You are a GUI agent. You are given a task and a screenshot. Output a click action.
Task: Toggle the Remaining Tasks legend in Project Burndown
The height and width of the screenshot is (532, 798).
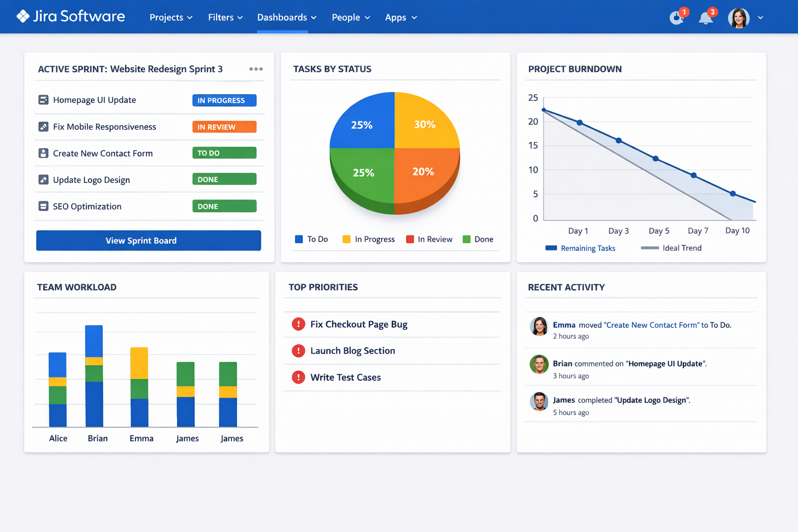click(x=580, y=248)
